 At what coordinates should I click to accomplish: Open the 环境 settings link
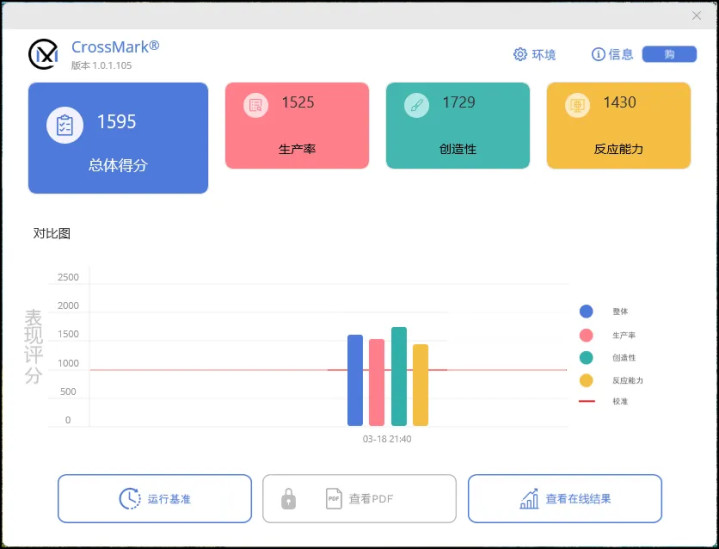pyautogui.click(x=535, y=54)
